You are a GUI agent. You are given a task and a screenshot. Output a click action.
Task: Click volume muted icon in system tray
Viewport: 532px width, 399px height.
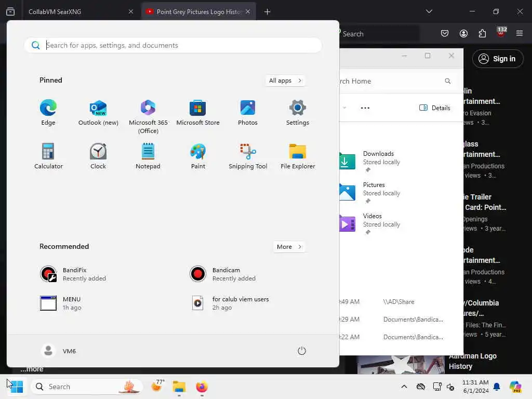tap(450, 387)
